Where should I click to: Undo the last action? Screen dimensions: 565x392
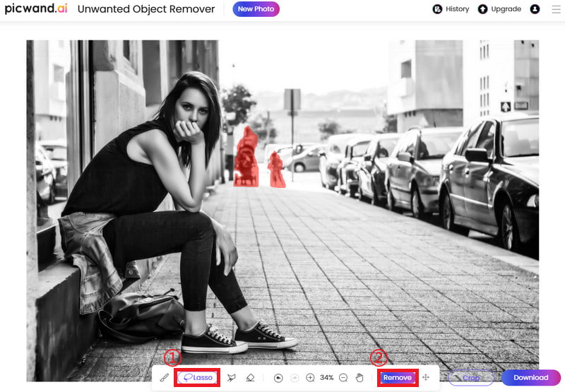click(278, 378)
